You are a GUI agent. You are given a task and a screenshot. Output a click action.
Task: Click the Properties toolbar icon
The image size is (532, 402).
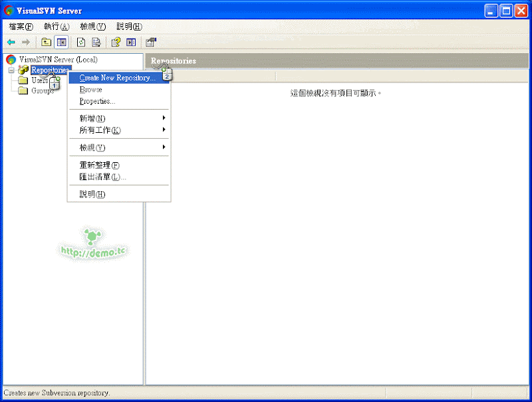[151, 43]
